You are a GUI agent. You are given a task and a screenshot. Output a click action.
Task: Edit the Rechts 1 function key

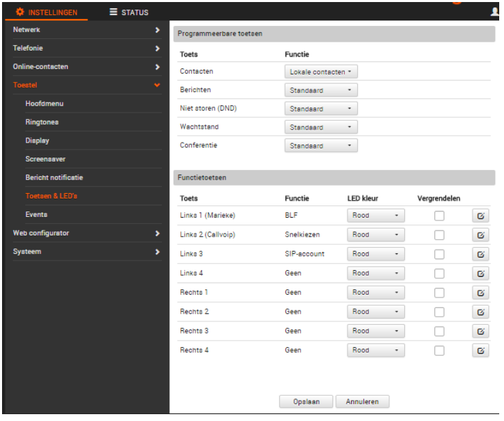click(x=482, y=293)
